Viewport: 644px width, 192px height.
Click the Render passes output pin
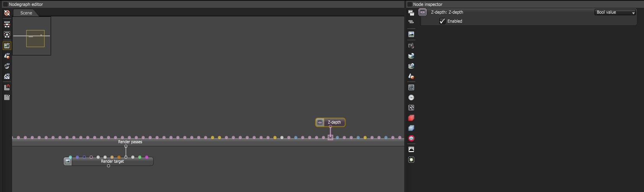tap(126, 146)
